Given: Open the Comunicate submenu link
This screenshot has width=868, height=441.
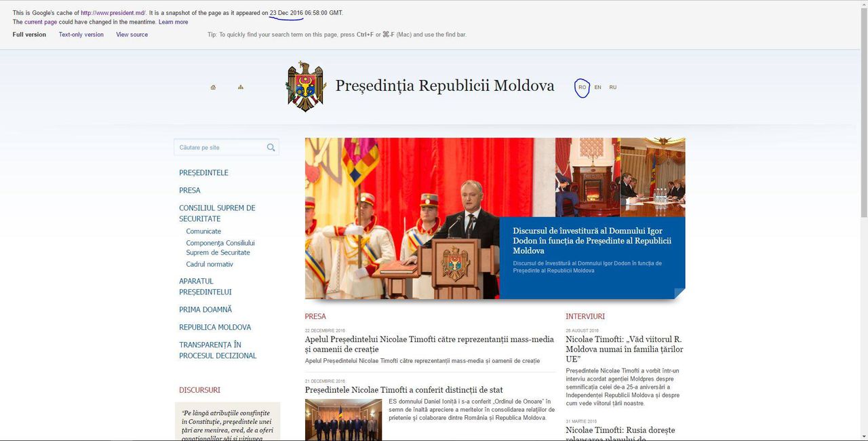Looking at the screenshot, I should coord(203,231).
